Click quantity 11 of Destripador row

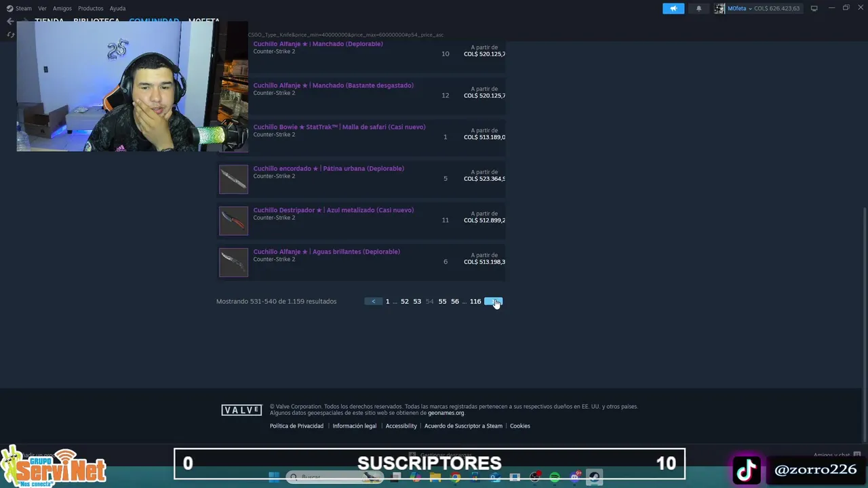pyautogui.click(x=446, y=220)
